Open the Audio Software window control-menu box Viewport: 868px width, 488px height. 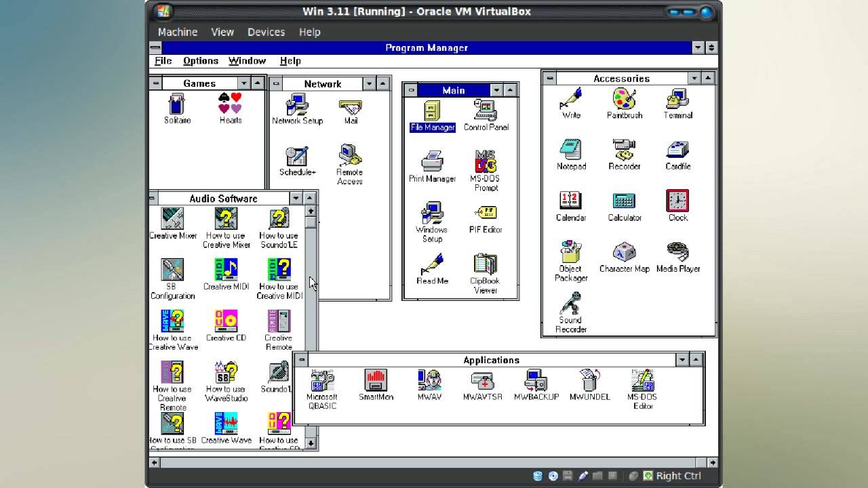153,198
